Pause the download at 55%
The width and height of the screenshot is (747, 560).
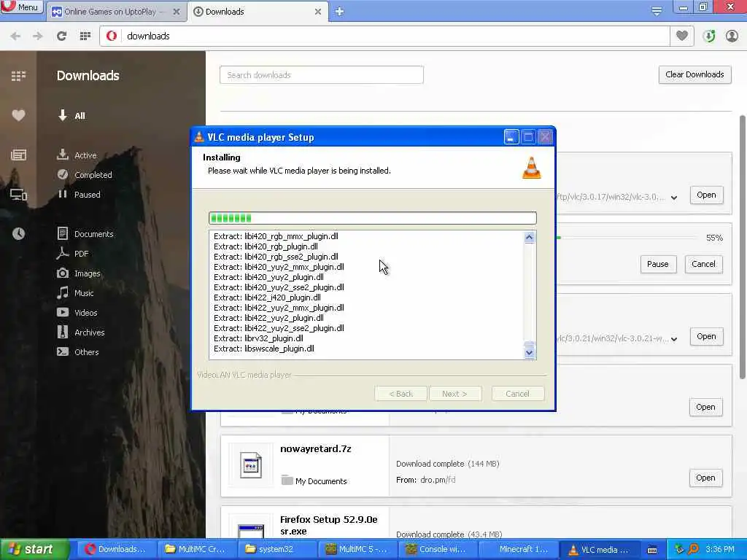tap(657, 264)
